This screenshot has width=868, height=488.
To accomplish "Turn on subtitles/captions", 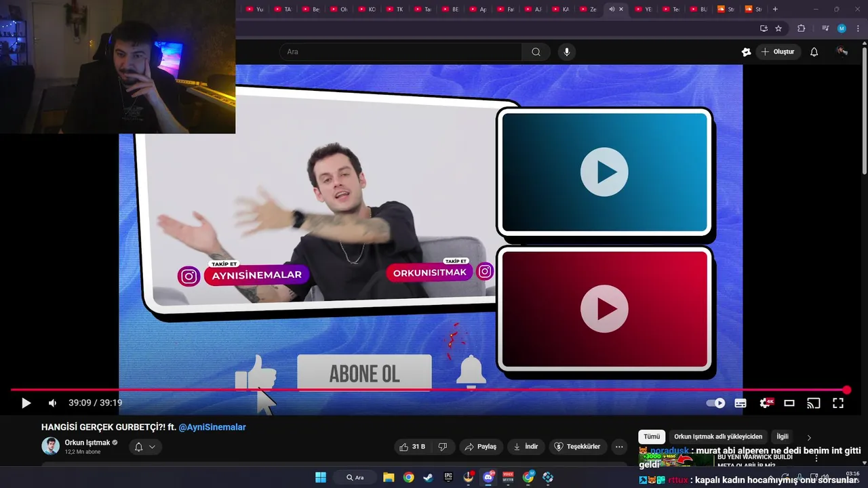I will pos(741,403).
